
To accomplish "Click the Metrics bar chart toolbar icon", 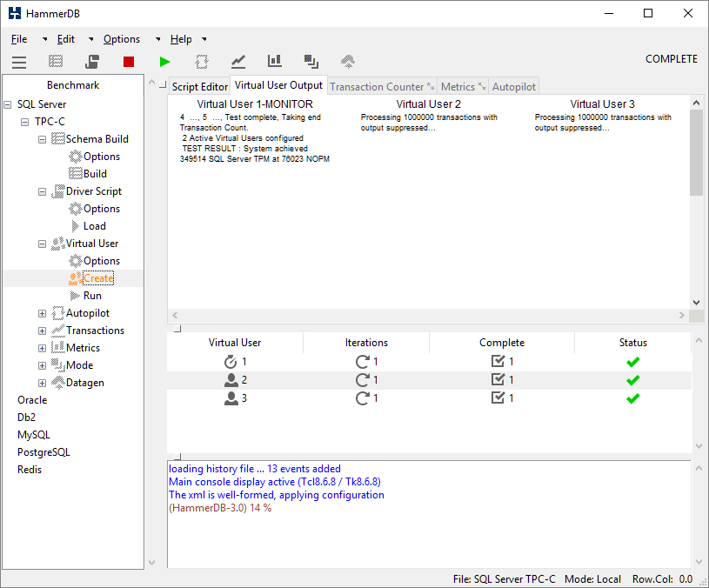I will coord(275,61).
